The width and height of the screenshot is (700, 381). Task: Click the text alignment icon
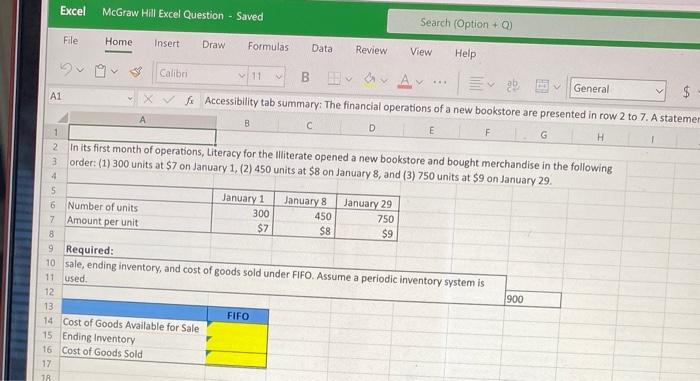pyautogui.click(x=476, y=84)
